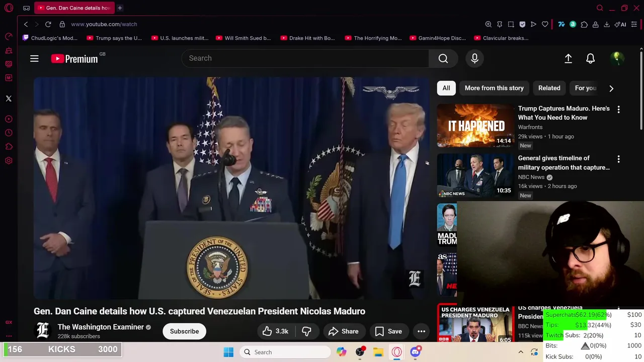Screen dimensions: 644x362
Task: Open options menu for NBC News video
Action: pos(618,159)
